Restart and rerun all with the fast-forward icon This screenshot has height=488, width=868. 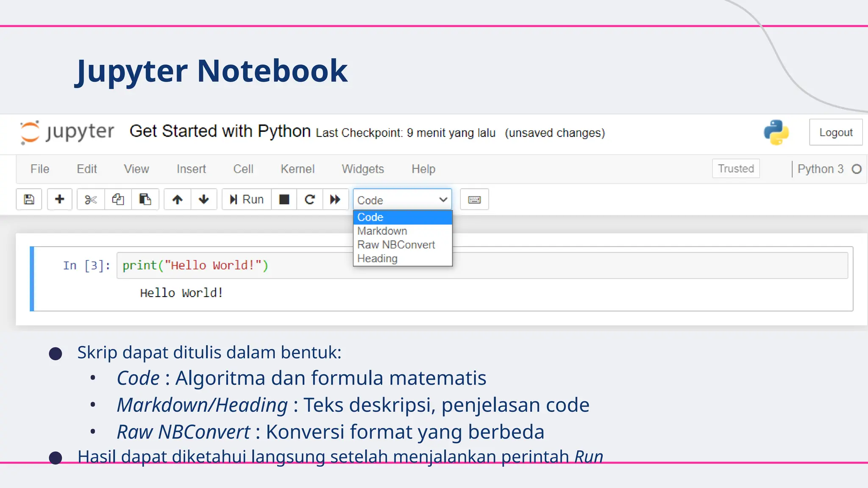click(335, 199)
